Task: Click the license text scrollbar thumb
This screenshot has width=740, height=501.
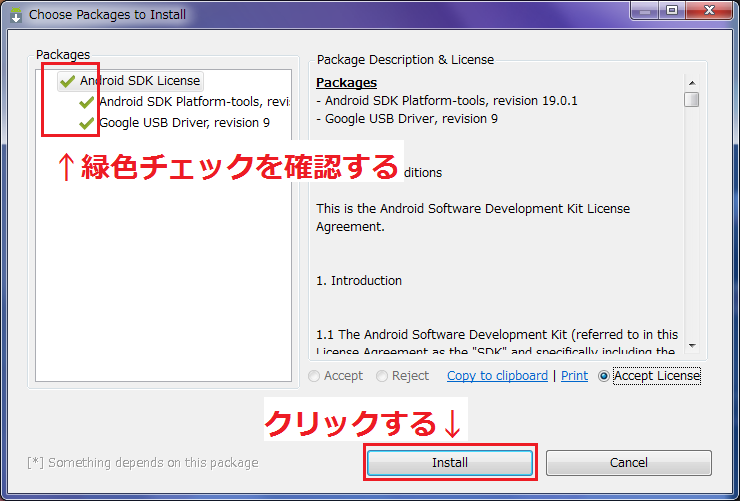Action: point(692,100)
